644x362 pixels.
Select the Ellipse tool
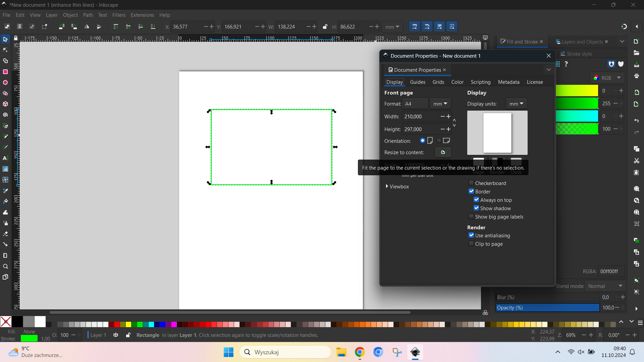[x=5, y=82]
